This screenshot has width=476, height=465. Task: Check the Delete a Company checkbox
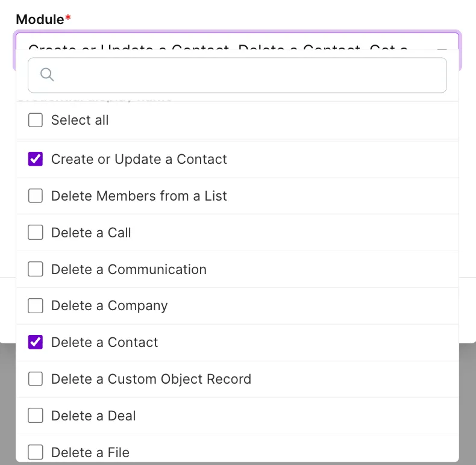pos(36,305)
